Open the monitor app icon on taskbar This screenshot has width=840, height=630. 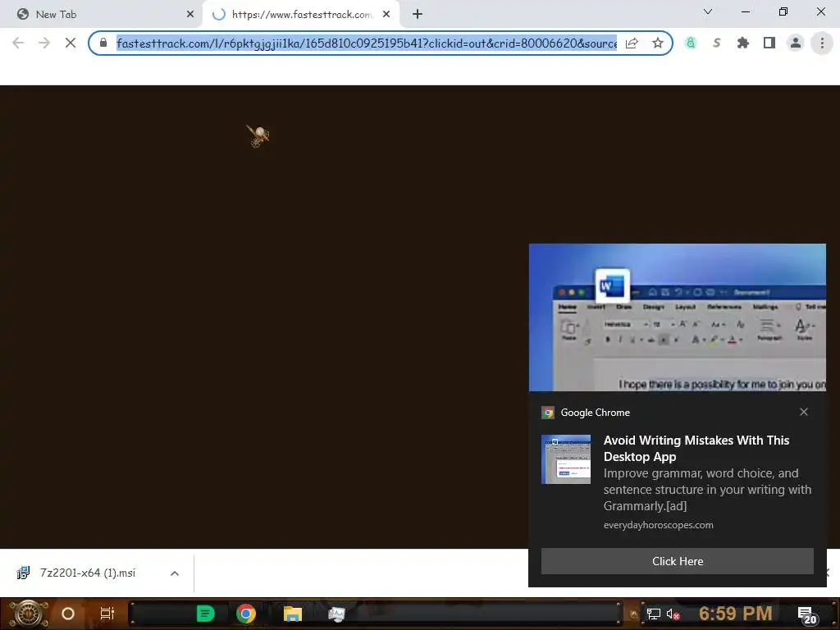[336, 614]
